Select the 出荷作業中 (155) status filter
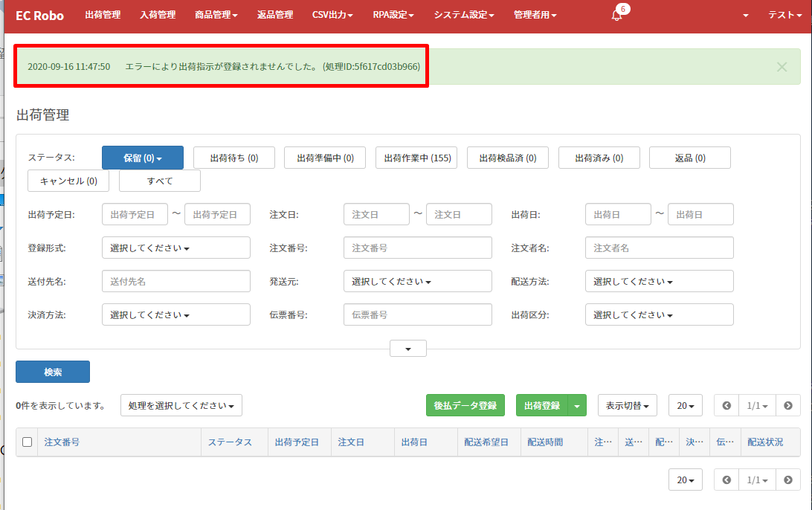Image resolution: width=812 pixels, height=510 pixels. pyautogui.click(x=416, y=158)
